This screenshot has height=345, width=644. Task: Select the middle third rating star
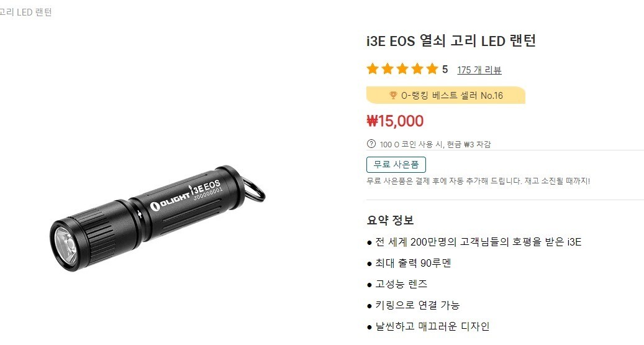click(x=402, y=68)
